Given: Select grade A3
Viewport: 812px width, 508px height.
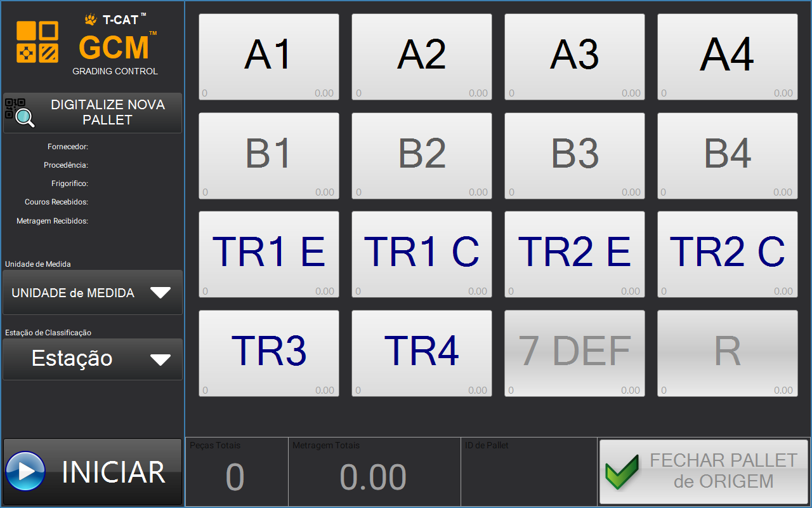Looking at the screenshot, I should (x=575, y=57).
